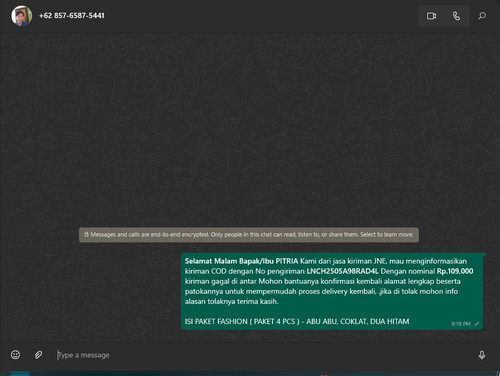This screenshot has height=376, width=500.
Task: Select the green JNE delivery message bubble
Action: tap(332, 291)
